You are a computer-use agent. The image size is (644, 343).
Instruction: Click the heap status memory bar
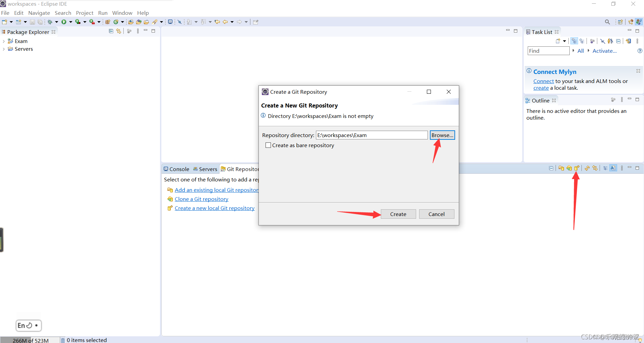pos(31,340)
